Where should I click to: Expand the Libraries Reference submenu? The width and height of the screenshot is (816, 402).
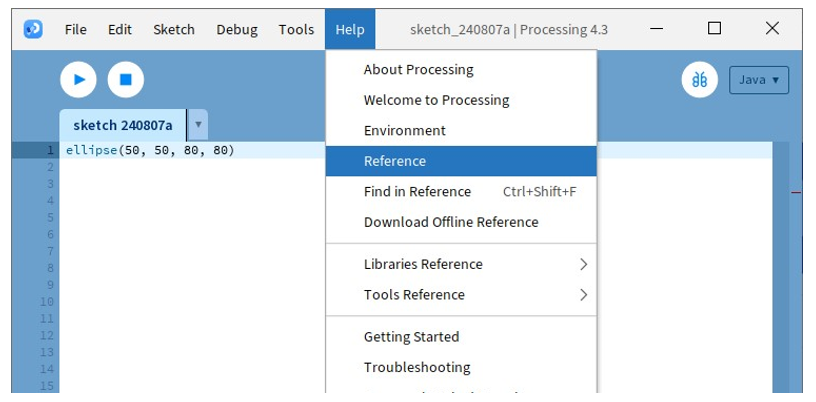point(461,265)
